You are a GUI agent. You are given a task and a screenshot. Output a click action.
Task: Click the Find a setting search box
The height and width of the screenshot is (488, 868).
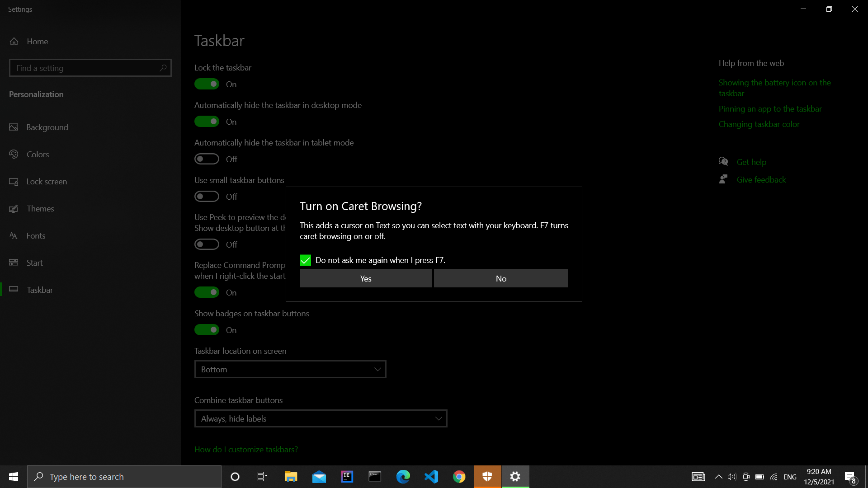90,68
